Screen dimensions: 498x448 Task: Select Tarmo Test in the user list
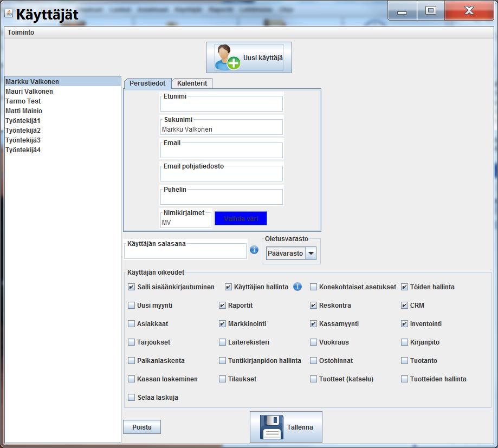(63, 101)
